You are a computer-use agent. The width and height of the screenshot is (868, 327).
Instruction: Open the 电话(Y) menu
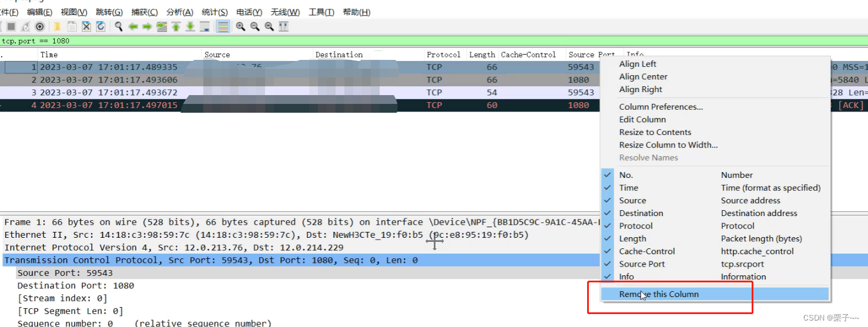(249, 12)
